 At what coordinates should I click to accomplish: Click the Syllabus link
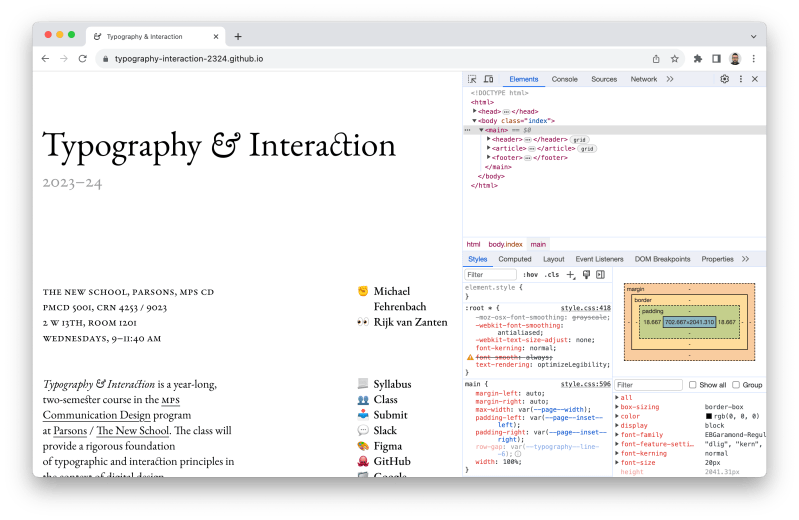[x=392, y=384]
